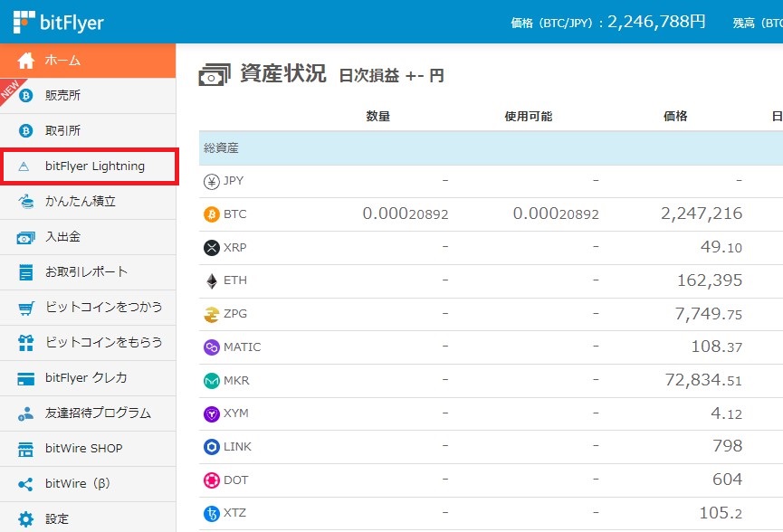Click the 資産状況 heading
The width and height of the screenshot is (783, 532).
click(283, 73)
